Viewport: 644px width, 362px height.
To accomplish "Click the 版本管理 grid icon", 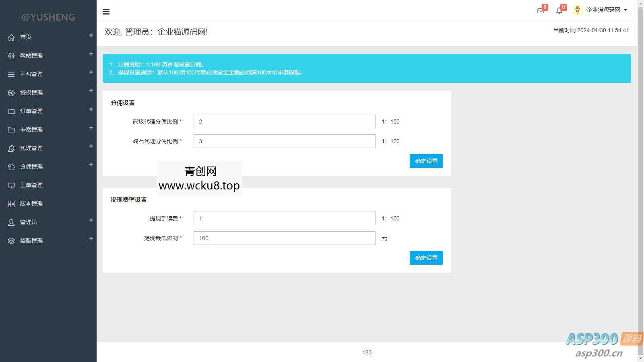I will [11, 204].
